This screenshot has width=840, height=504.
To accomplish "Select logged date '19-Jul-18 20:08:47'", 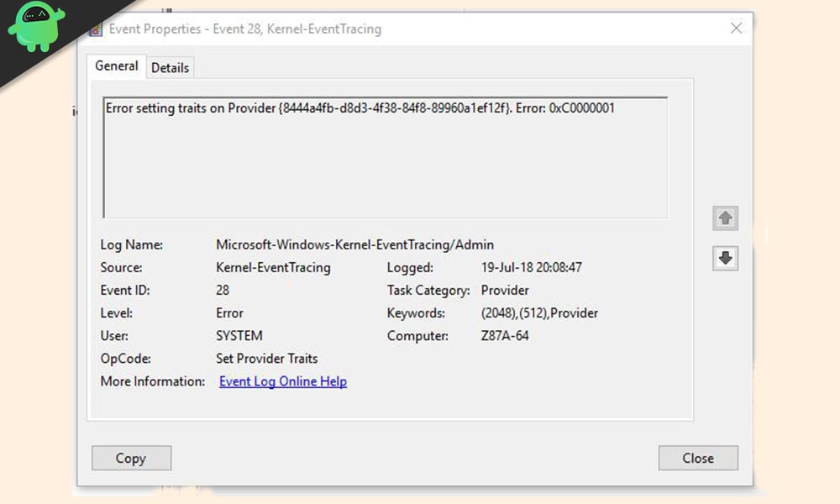I will [532, 267].
